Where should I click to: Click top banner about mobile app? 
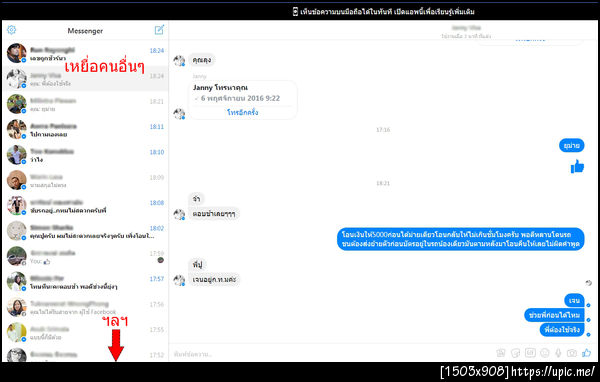(384, 11)
